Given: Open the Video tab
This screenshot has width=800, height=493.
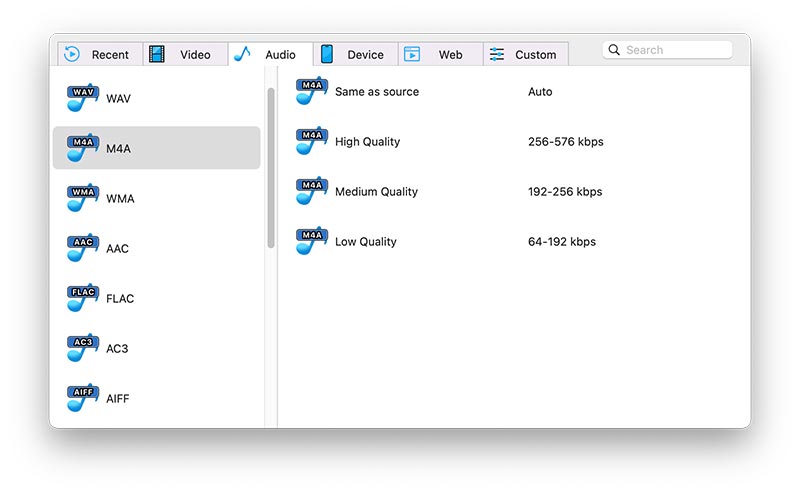Looking at the screenshot, I should [x=185, y=55].
